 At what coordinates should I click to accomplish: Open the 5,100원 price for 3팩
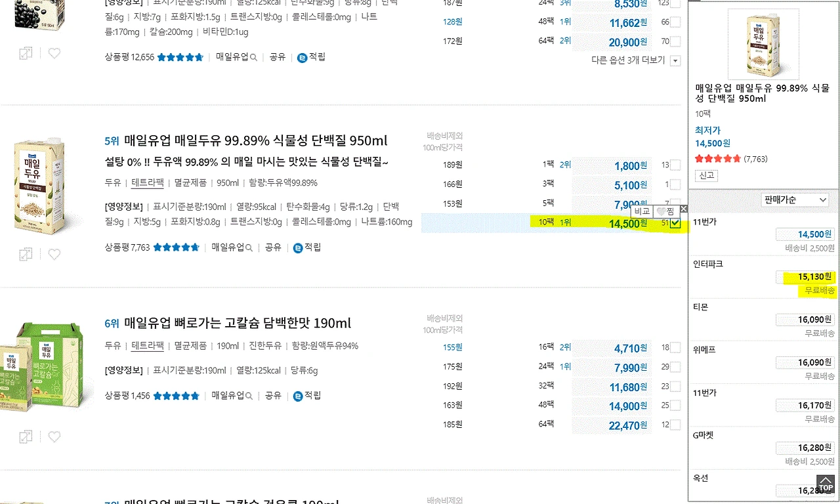click(631, 186)
